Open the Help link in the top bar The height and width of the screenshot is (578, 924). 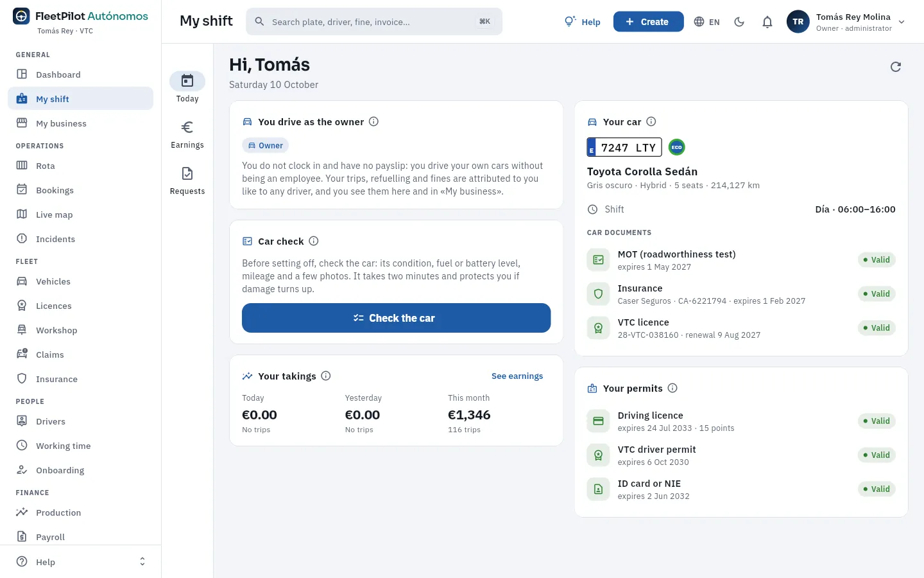pyautogui.click(x=583, y=22)
